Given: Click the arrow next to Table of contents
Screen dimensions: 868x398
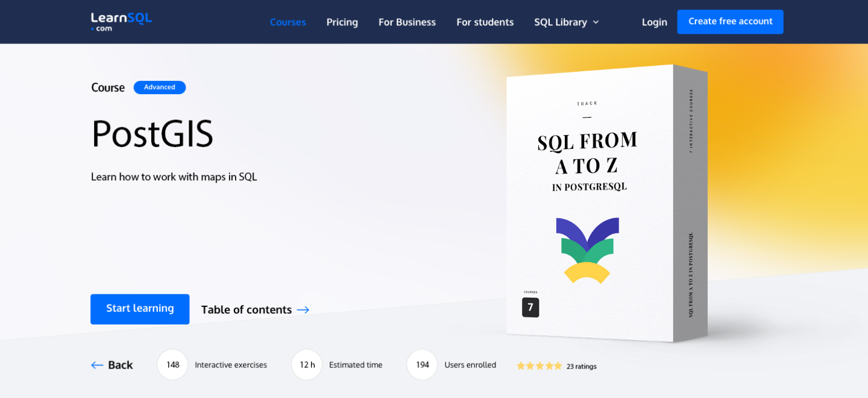Looking at the screenshot, I should [303, 310].
